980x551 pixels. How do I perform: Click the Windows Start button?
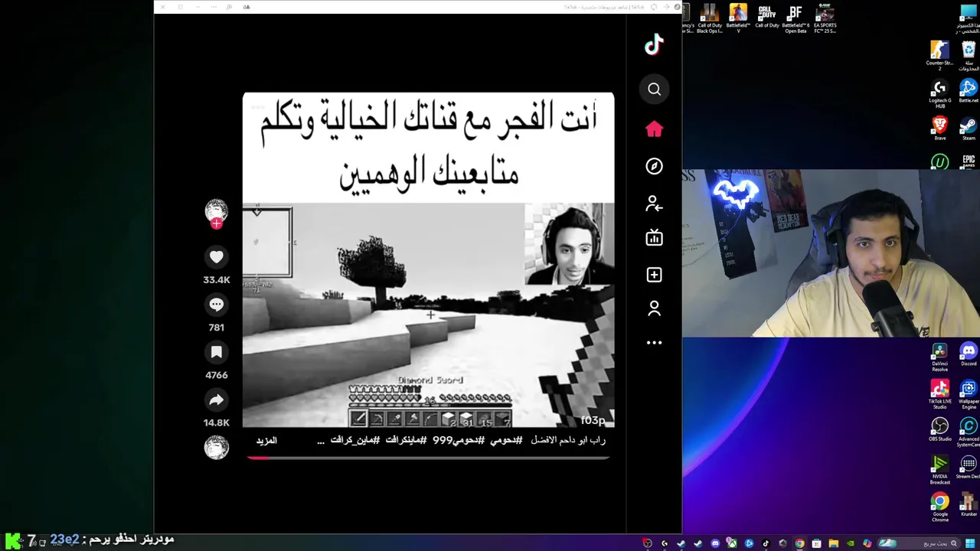tap(970, 543)
